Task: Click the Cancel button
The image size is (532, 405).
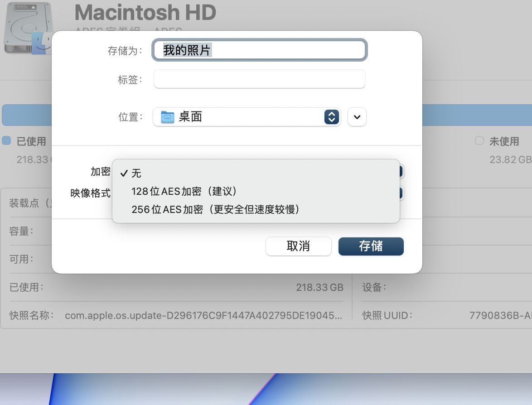Action: [298, 246]
